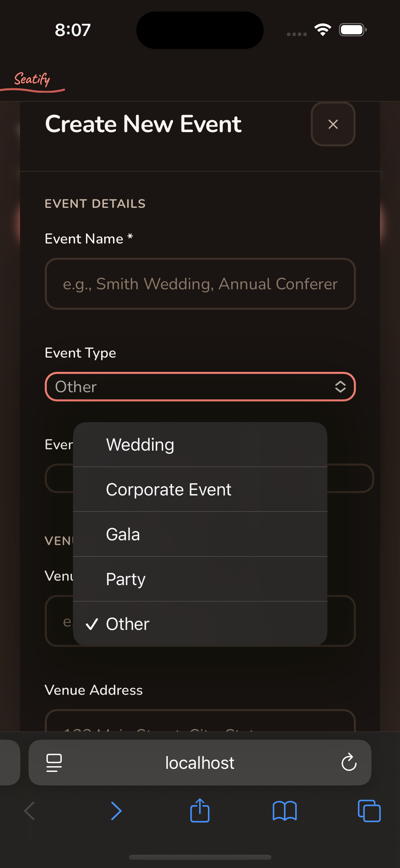Tap the Safari share icon

tap(200, 811)
